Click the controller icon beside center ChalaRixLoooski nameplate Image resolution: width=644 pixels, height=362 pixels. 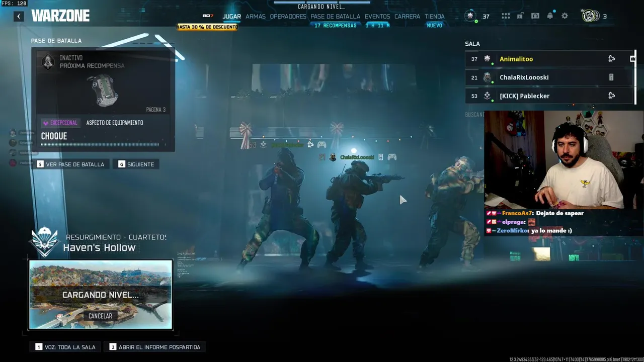(x=392, y=157)
